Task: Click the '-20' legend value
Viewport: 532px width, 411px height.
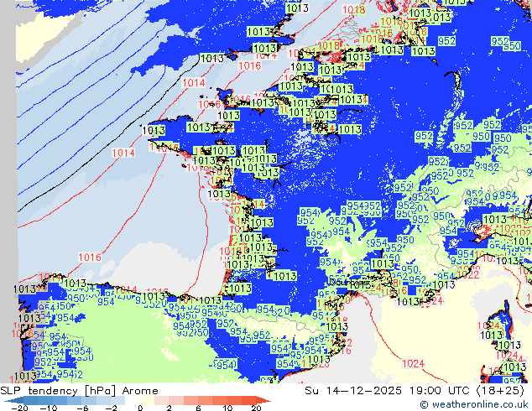Action: coord(19,408)
